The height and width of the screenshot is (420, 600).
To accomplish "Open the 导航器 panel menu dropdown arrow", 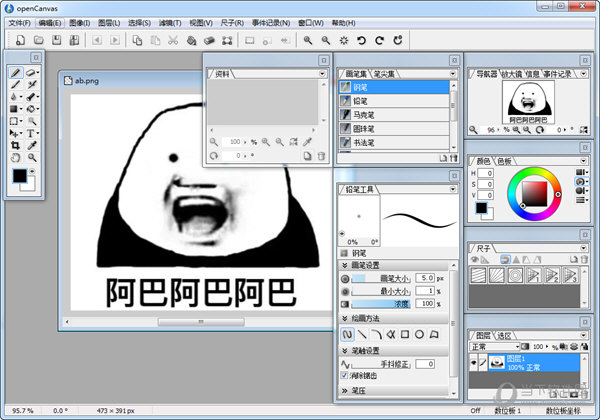I will click(583, 73).
